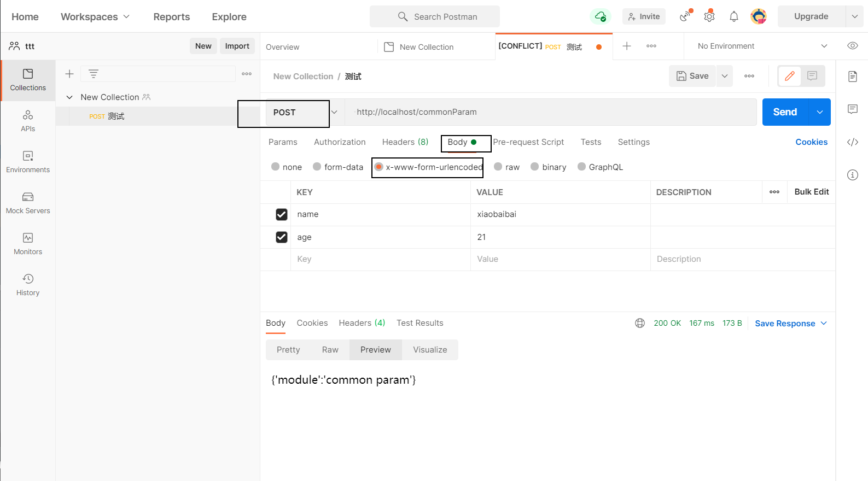
Task: Click the request URL field
Action: point(550,112)
